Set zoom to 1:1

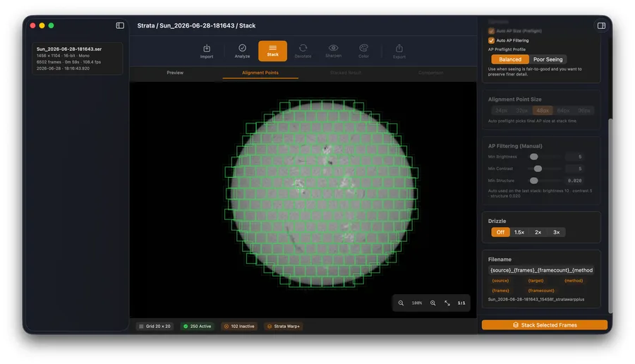click(x=461, y=303)
